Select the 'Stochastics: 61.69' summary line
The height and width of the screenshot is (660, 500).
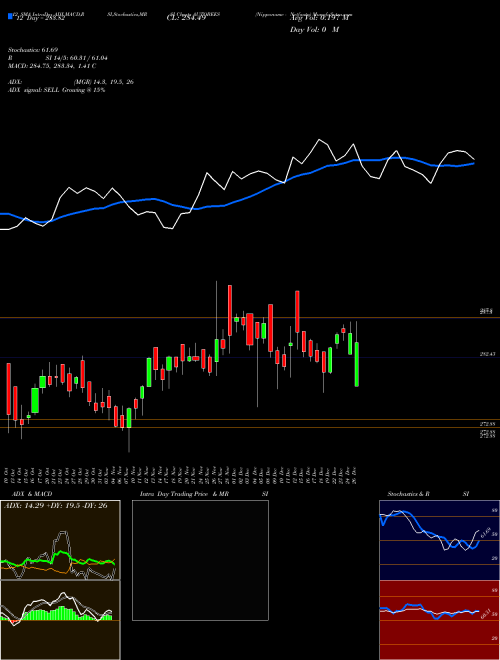32,50
